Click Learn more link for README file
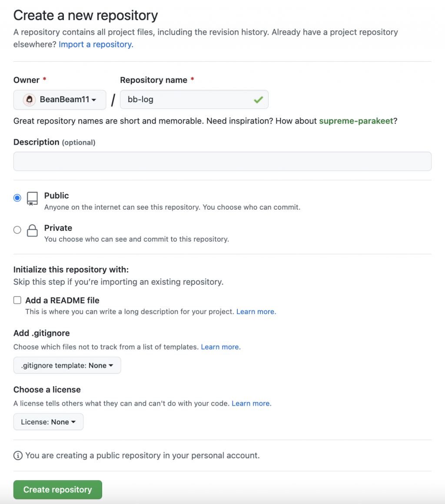Screen dimensions: 445x504 256,312
